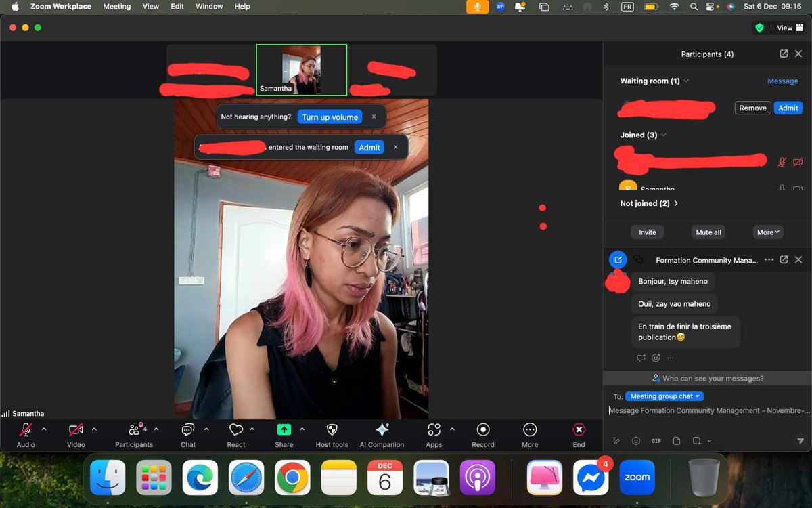This screenshot has height=508, width=812.
Task: Click 'Who can see your messages?'
Action: tap(707, 378)
